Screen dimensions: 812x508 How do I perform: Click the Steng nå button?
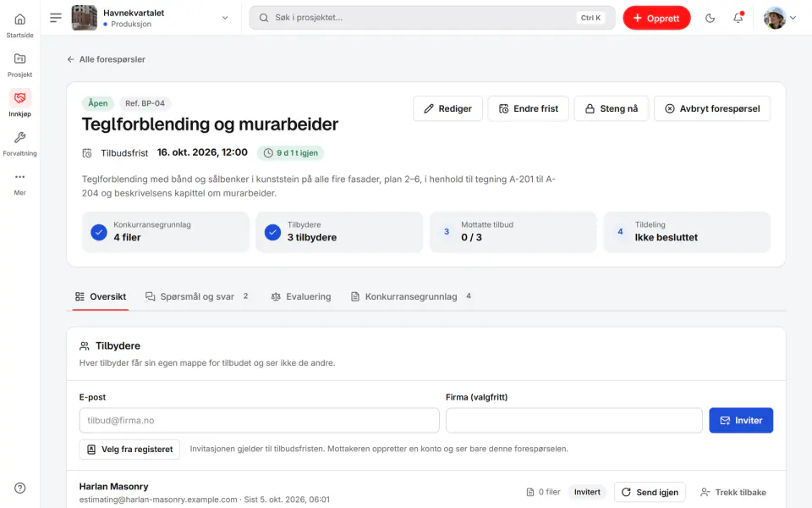(x=611, y=108)
